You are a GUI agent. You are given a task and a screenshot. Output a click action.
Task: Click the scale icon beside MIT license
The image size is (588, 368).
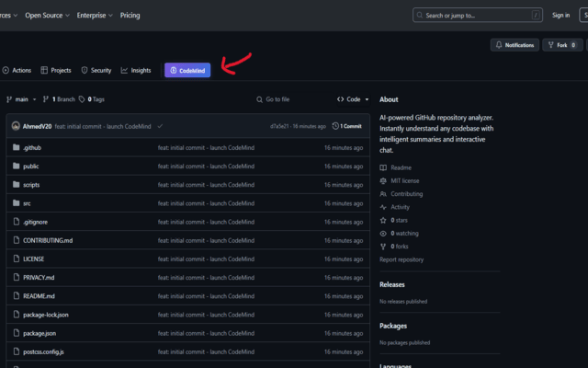tap(383, 181)
